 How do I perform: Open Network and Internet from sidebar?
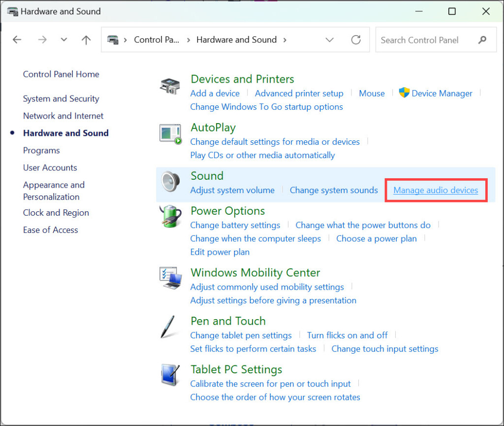(63, 116)
